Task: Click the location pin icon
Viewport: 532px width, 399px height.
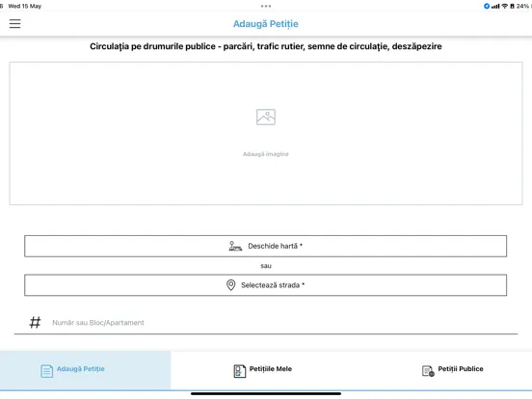Action: coord(230,285)
